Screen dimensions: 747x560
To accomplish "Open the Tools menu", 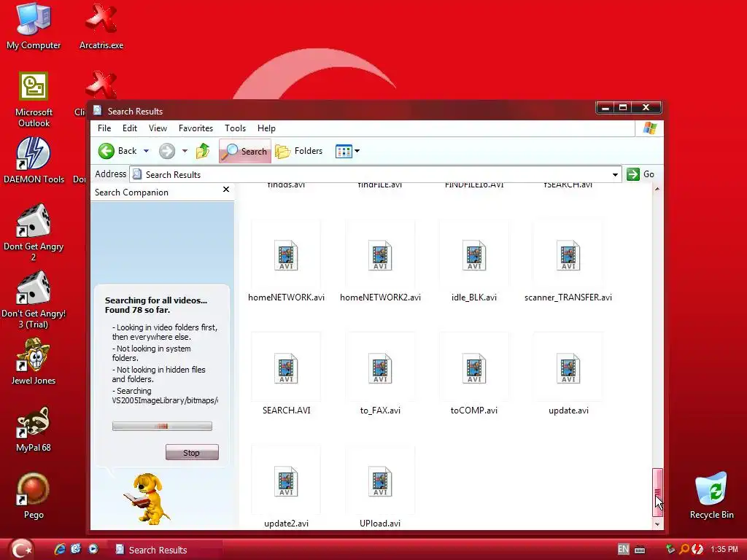I will click(236, 128).
